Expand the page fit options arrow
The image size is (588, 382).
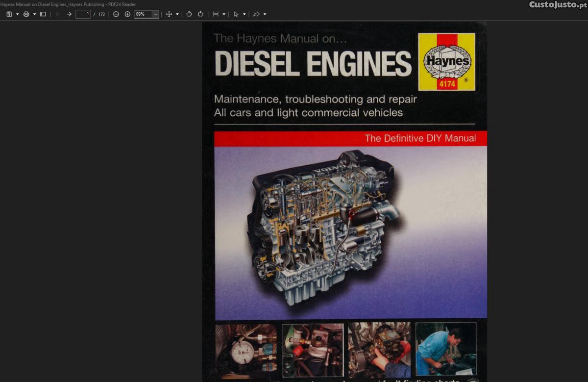[x=177, y=14]
